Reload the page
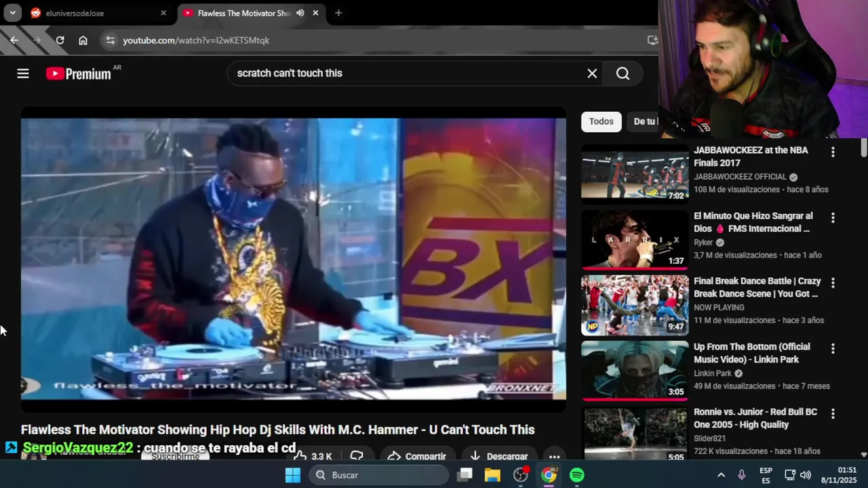This screenshot has width=868, height=488. tap(60, 40)
